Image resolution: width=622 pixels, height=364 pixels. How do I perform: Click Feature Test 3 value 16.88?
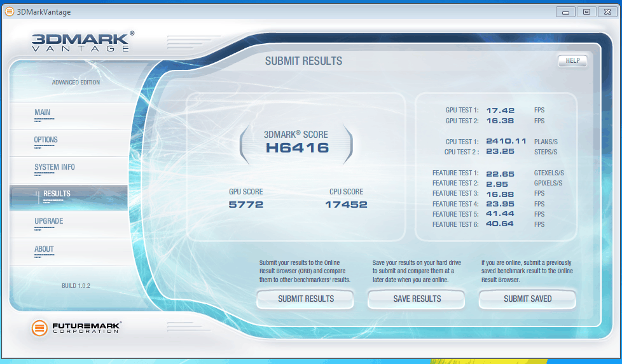(500, 194)
